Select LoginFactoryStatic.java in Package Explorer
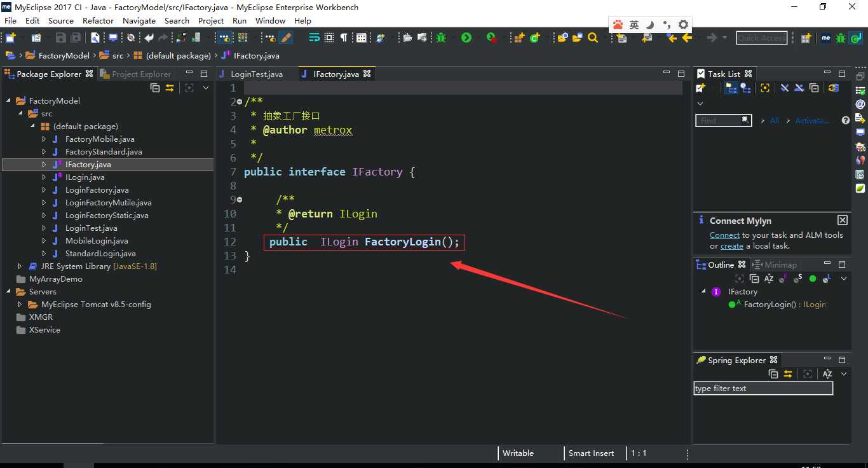 pyautogui.click(x=107, y=215)
